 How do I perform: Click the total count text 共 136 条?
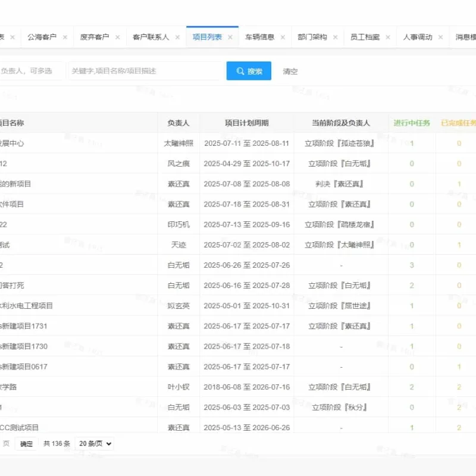tap(57, 443)
